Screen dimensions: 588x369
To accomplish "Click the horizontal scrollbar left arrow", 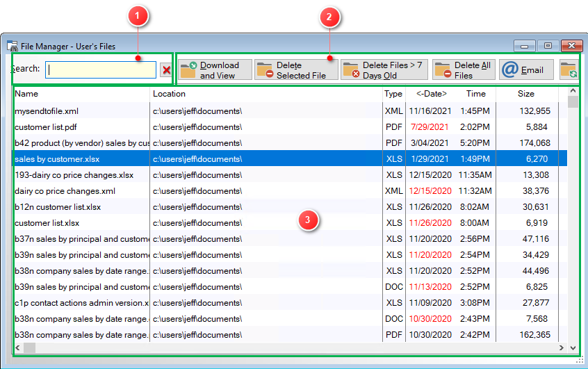I will coord(17,348).
